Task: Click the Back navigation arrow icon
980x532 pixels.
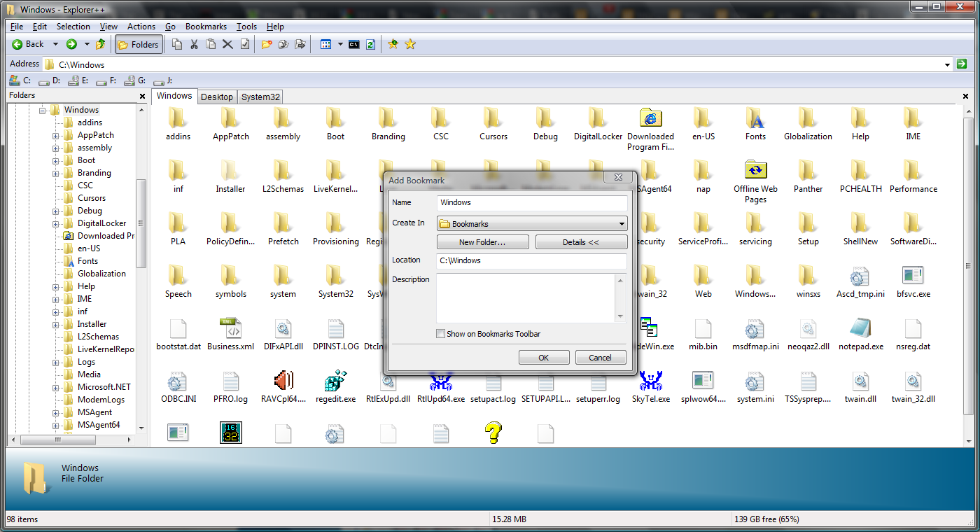Action: point(17,44)
